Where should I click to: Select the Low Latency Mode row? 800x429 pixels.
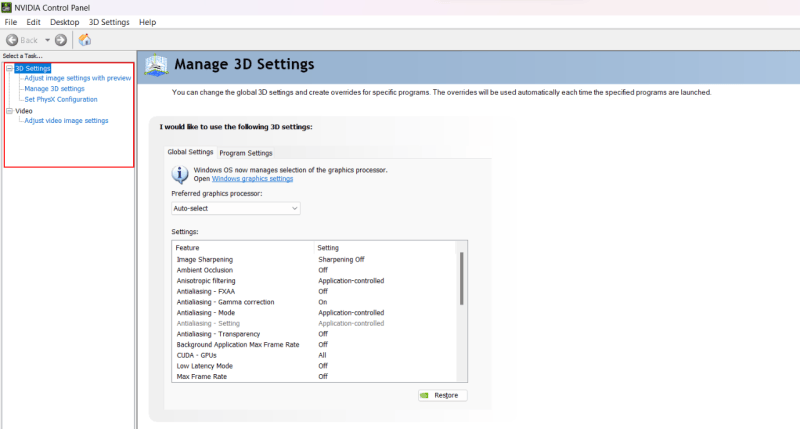coord(314,366)
